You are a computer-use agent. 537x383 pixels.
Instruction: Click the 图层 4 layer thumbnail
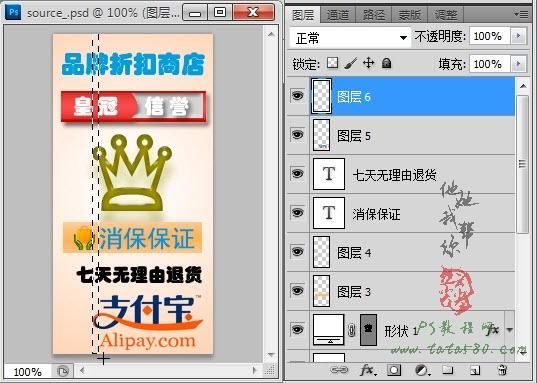click(x=321, y=252)
